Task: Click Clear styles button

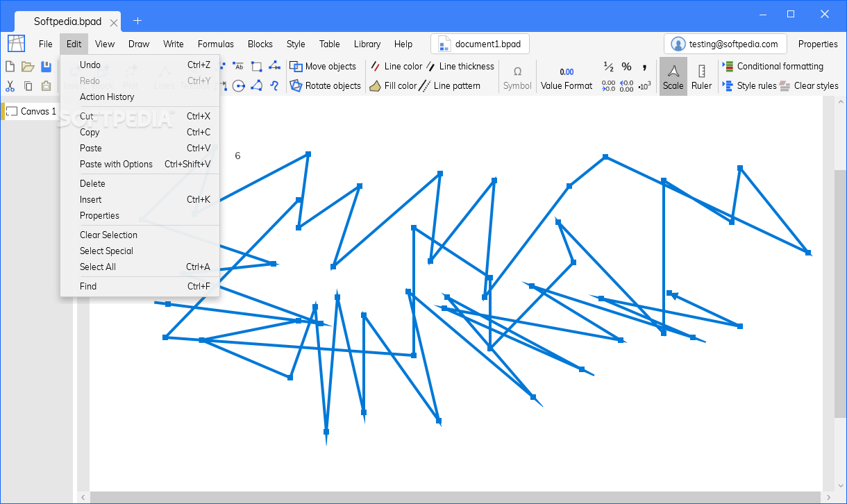Action: (x=809, y=86)
